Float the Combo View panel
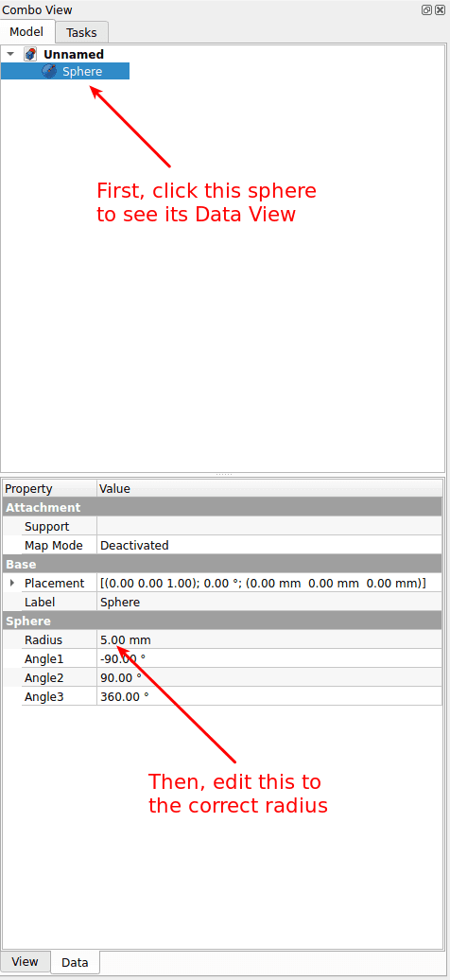 tap(426, 10)
